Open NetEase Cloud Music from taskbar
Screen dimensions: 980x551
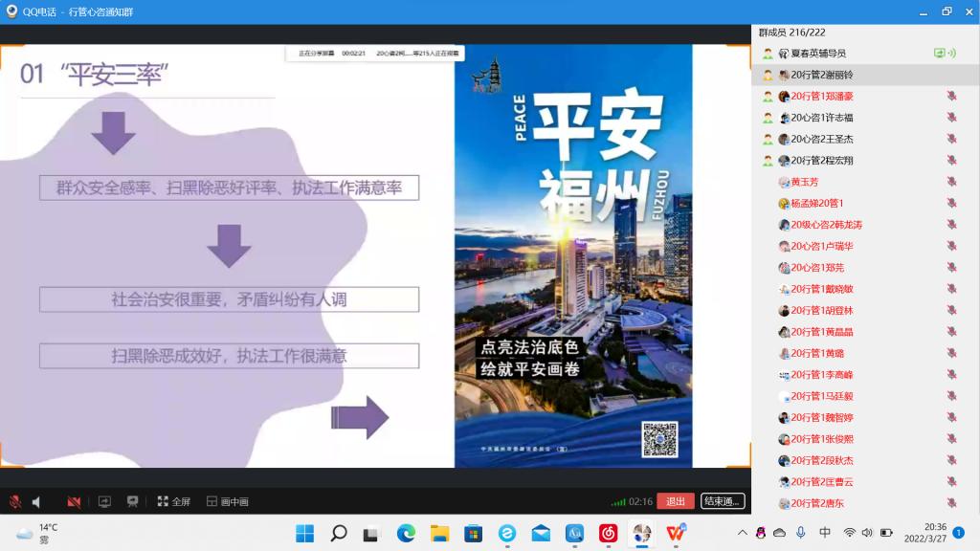coord(608,533)
